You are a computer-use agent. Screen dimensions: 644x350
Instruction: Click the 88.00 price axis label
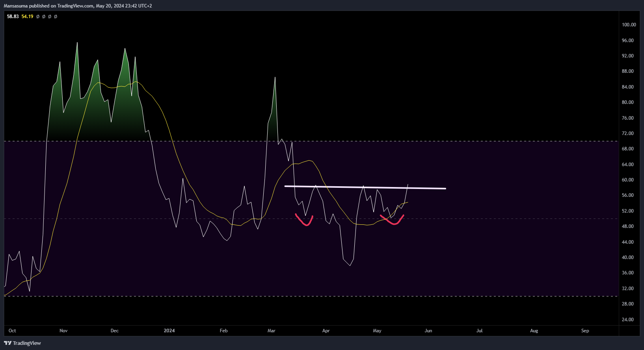[627, 71]
